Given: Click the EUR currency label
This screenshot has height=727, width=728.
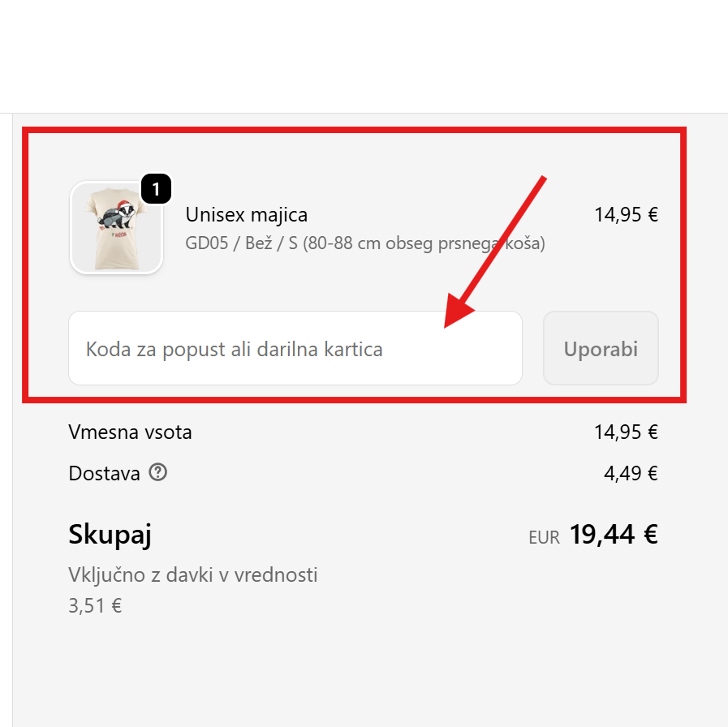Looking at the screenshot, I should point(544,537).
